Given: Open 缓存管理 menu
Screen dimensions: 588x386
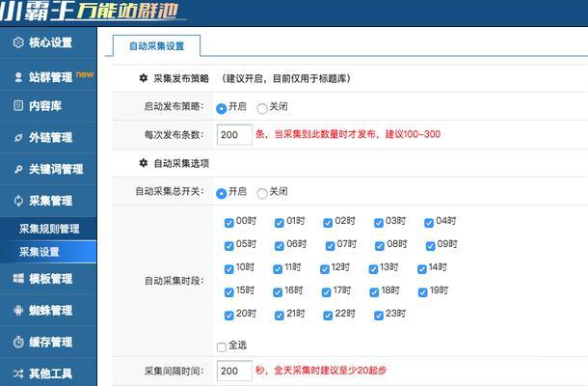Looking at the screenshot, I should (x=48, y=342).
